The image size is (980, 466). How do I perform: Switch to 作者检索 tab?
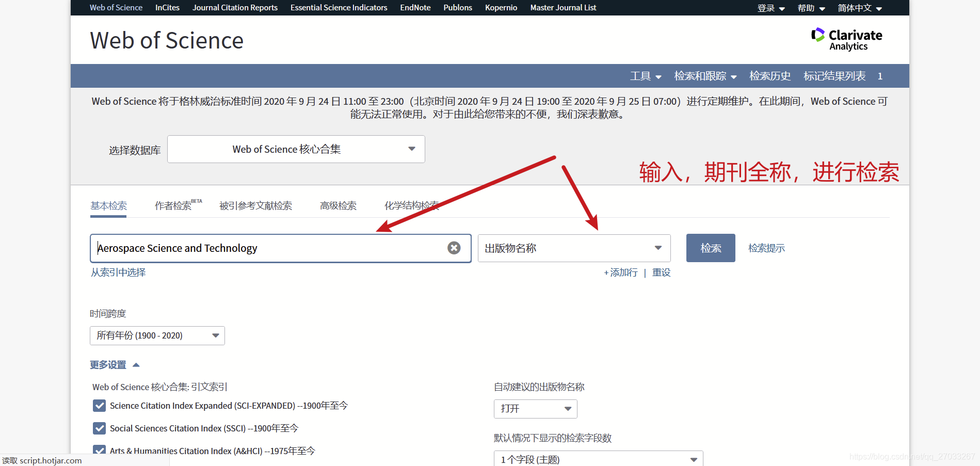tap(179, 205)
